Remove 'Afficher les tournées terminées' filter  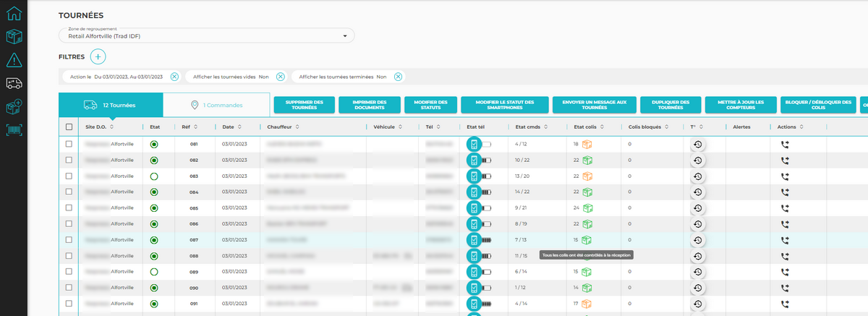(x=398, y=77)
